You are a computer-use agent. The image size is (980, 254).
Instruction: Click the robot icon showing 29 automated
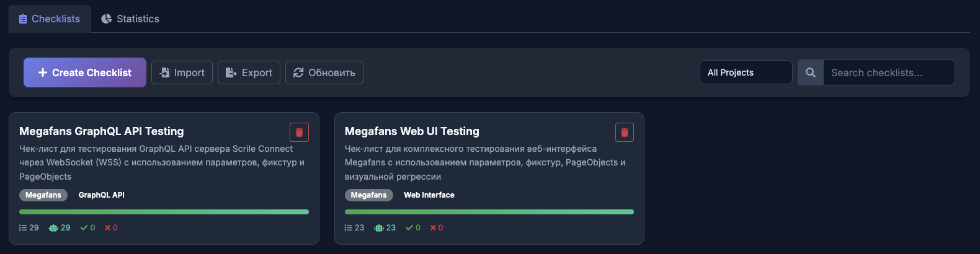(x=53, y=228)
